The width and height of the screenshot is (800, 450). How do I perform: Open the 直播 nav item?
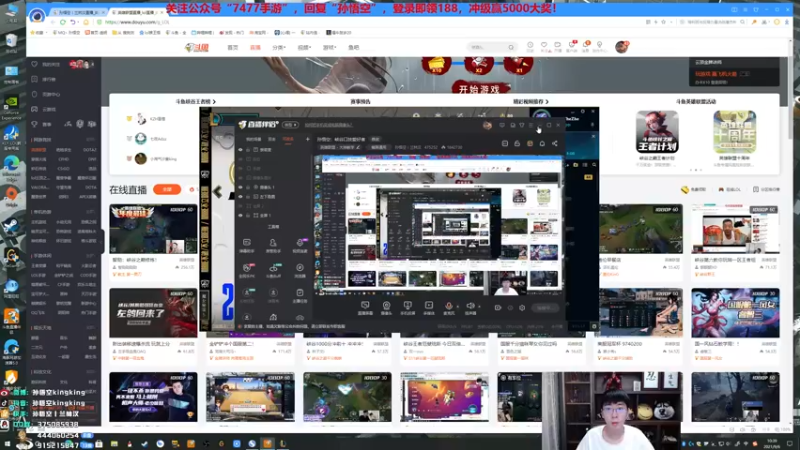(x=255, y=47)
